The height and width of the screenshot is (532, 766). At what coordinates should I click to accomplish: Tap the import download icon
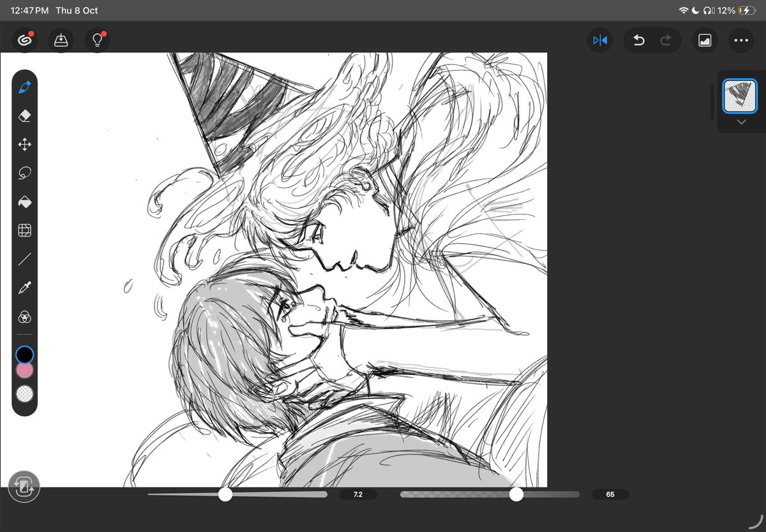(x=61, y=40)
